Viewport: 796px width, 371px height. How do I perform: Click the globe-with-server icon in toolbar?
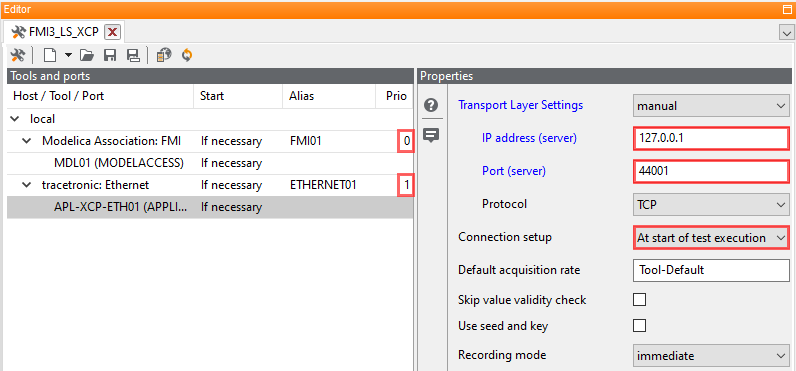(163, 55)
